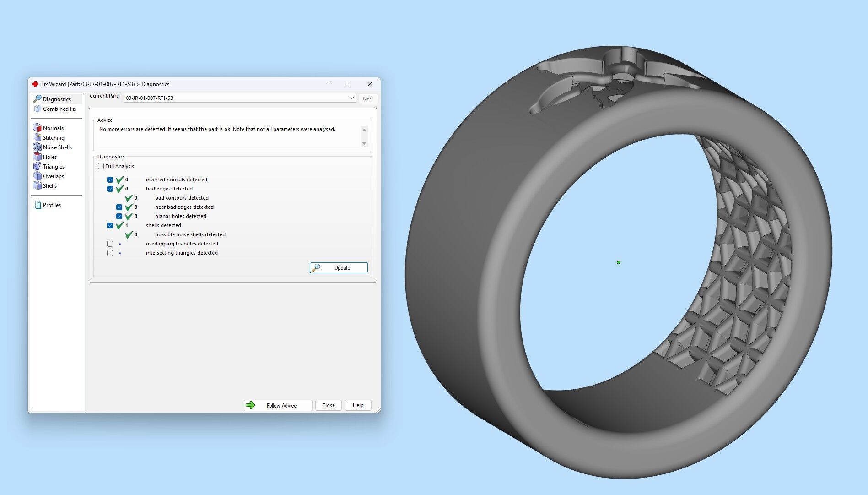Click the Stitching icon
Screen dimensions: 868x495
pos(38,138)
